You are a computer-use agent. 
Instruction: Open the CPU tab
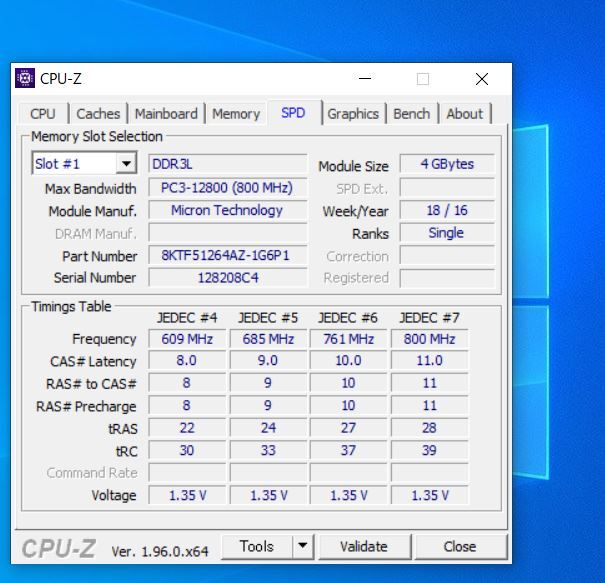(43, 114)
